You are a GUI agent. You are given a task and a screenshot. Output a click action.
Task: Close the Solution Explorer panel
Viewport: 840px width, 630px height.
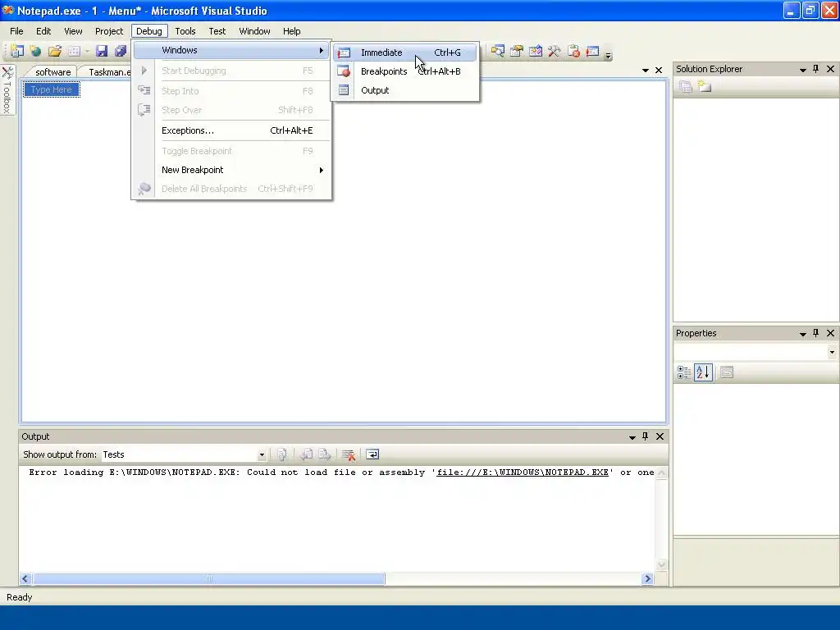tap(830, 69)
